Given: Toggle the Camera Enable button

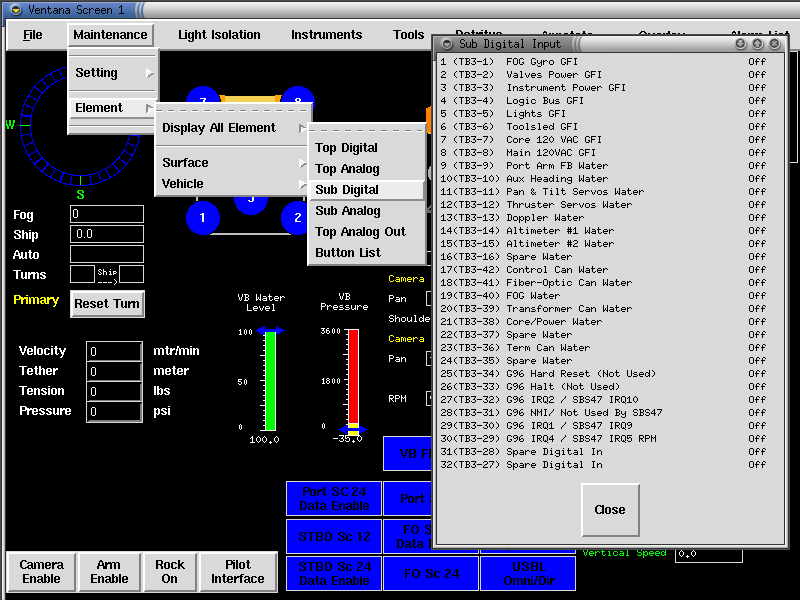Looking at the screenshot, I should pos(41,572).
